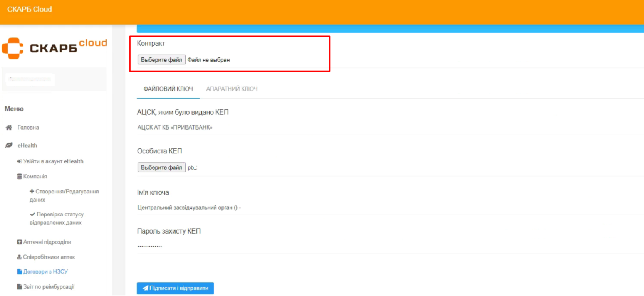
Task: Open the АПАРАТНИЙ КЛЮЧ tab
Action: [x=231, y=89]
